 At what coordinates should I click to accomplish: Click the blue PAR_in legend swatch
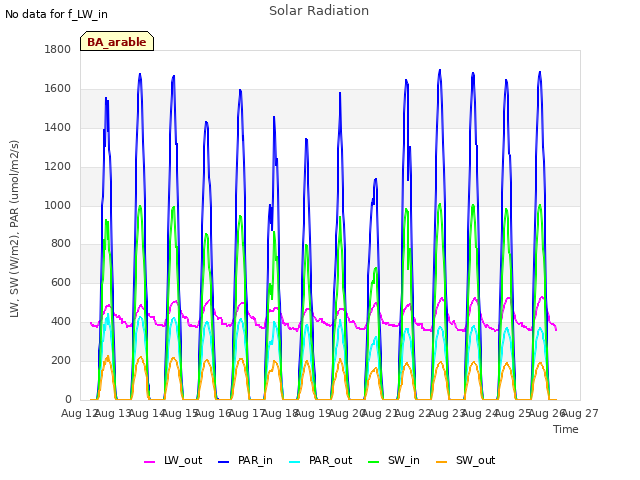pyautogui.click(x=223, y=462)
